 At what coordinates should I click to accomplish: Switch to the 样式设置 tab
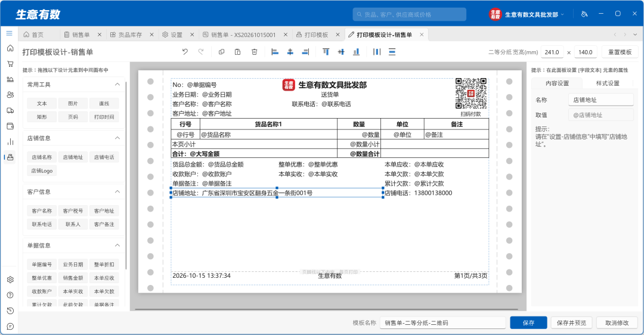(608, 83)
